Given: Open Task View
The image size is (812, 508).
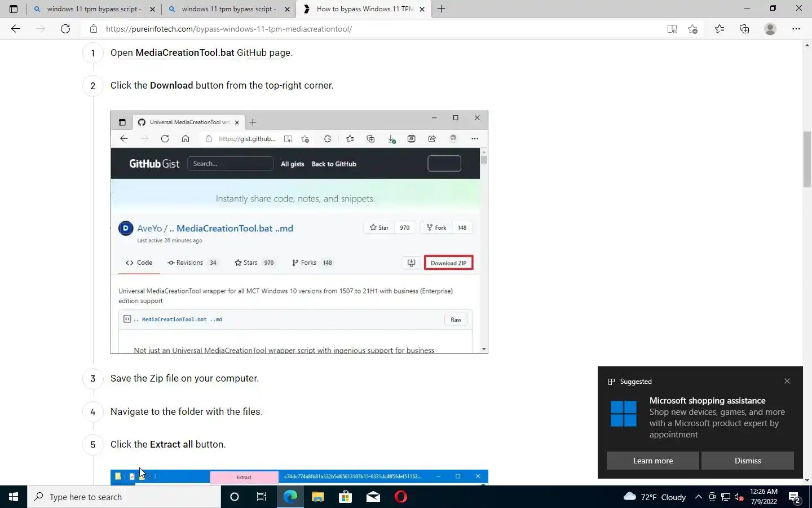Looking at the screenshot, I should coord(262,497).
